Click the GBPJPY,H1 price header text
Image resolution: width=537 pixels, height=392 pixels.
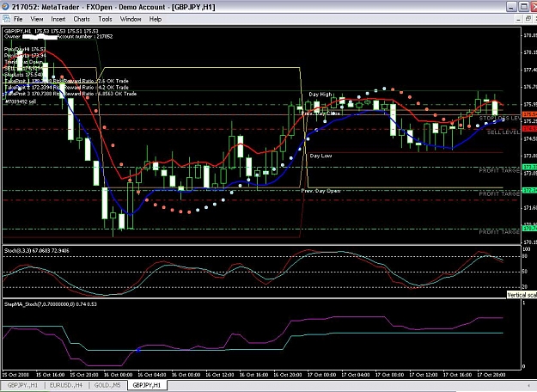[51, 31]
